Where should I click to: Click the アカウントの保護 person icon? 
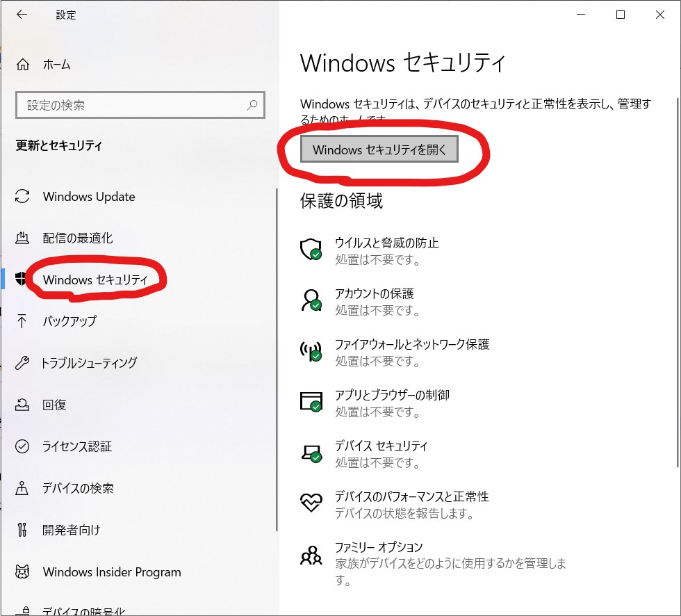coord(311,300)
